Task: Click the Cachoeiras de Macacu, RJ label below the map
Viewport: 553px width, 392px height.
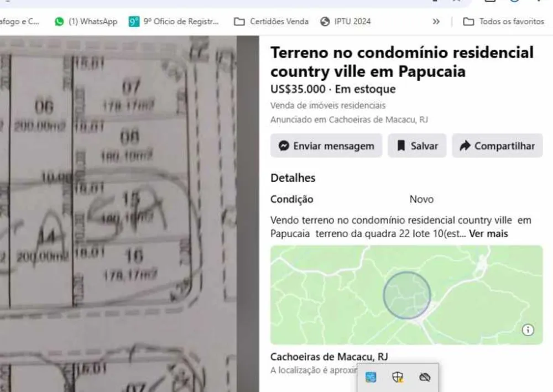Action: click(329, 357)
